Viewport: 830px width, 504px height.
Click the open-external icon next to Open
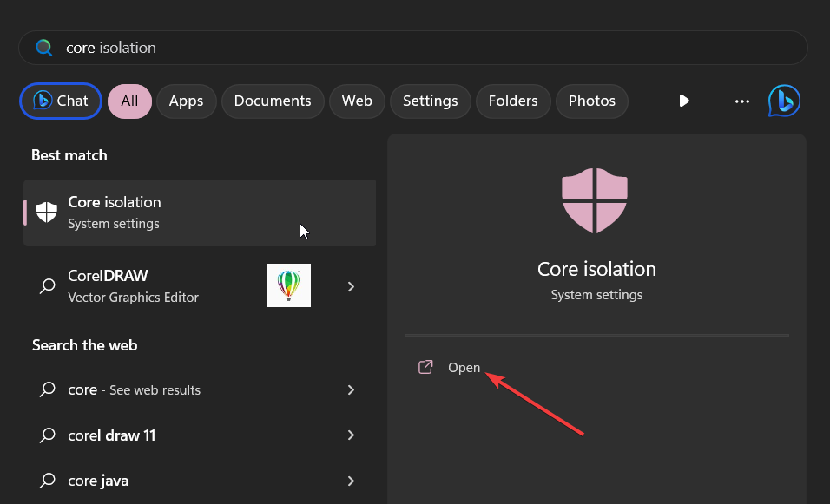425,367
